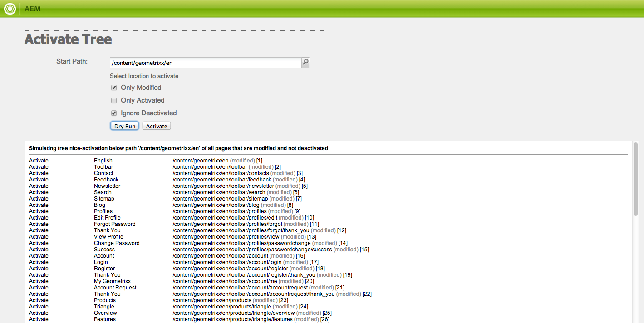
Task: Click the Triangle row title
Action: (104, 307)
